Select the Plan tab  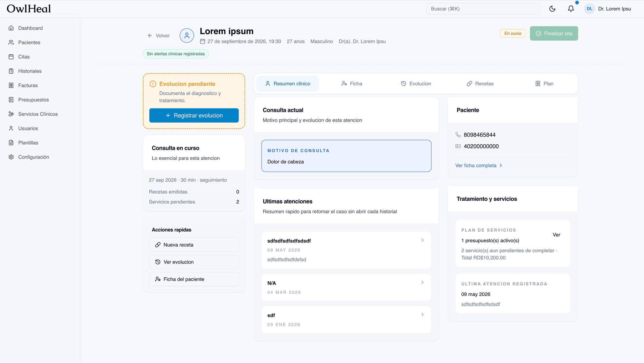[544, 84]
